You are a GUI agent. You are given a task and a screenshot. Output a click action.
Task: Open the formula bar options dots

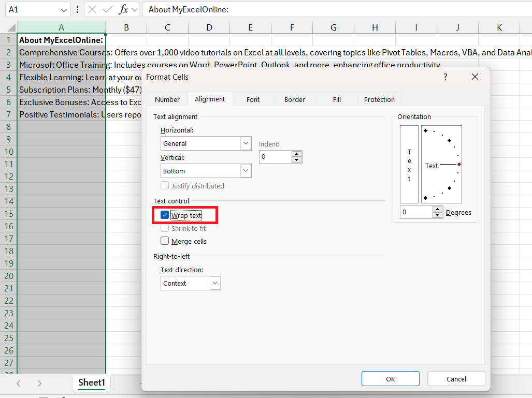click(x=77, y=9)
